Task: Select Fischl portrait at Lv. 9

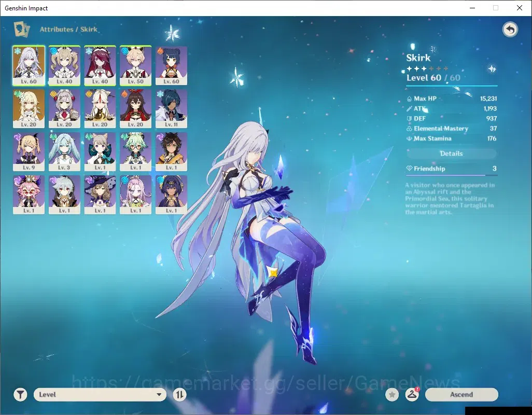Action: (x=29, y=151)
